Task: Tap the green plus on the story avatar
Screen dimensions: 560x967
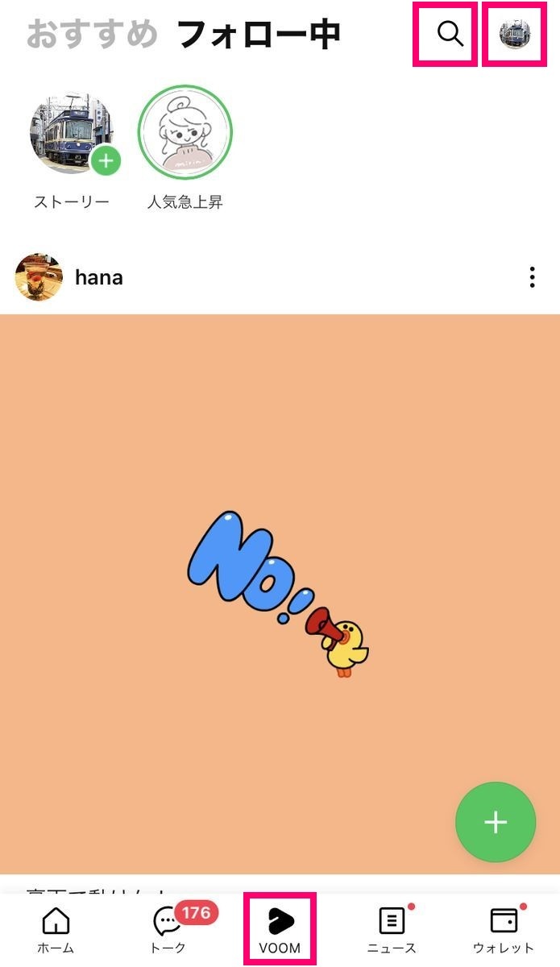Action: [106, 160]
